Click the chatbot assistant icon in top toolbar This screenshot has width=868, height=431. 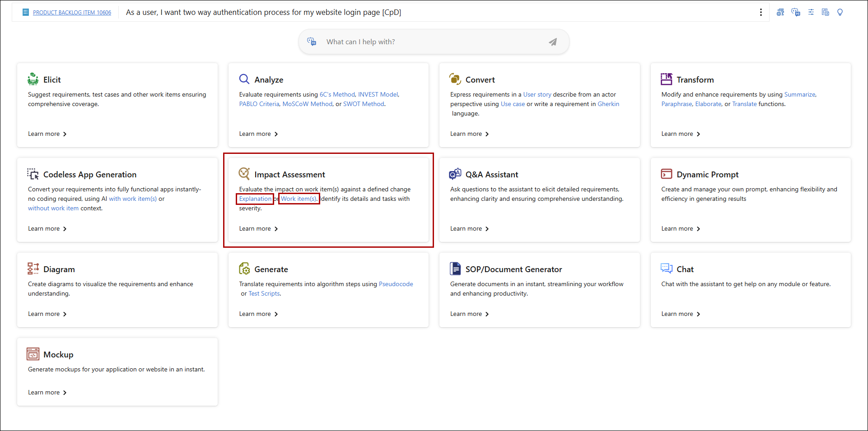[x=795, y=12]
